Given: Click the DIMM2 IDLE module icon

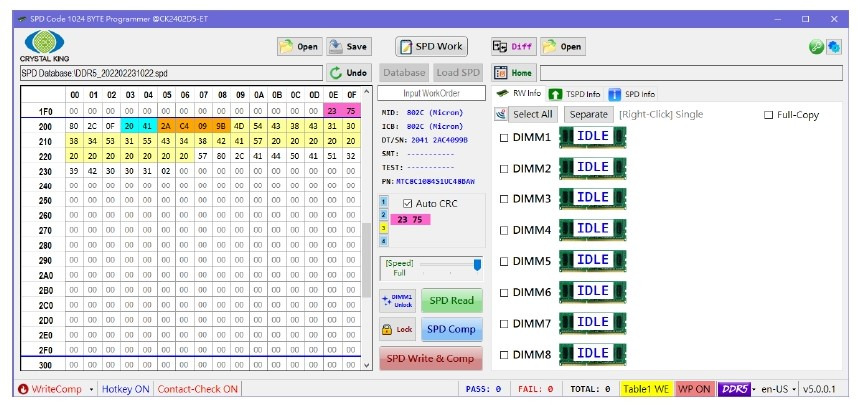Looking at the screenshot, I should (593, 168).
